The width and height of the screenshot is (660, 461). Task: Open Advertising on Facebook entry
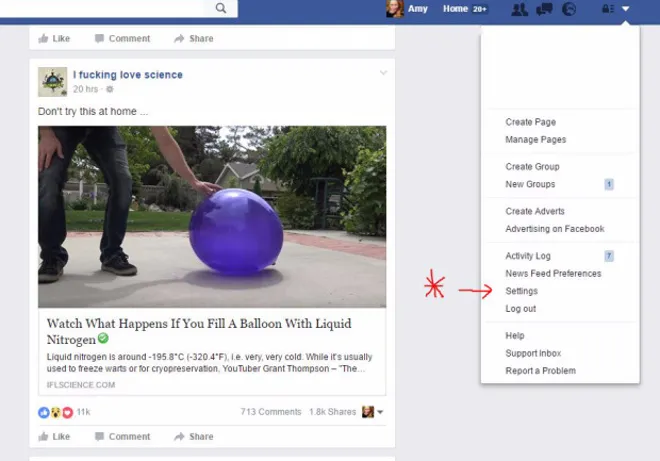click(555, 229)
